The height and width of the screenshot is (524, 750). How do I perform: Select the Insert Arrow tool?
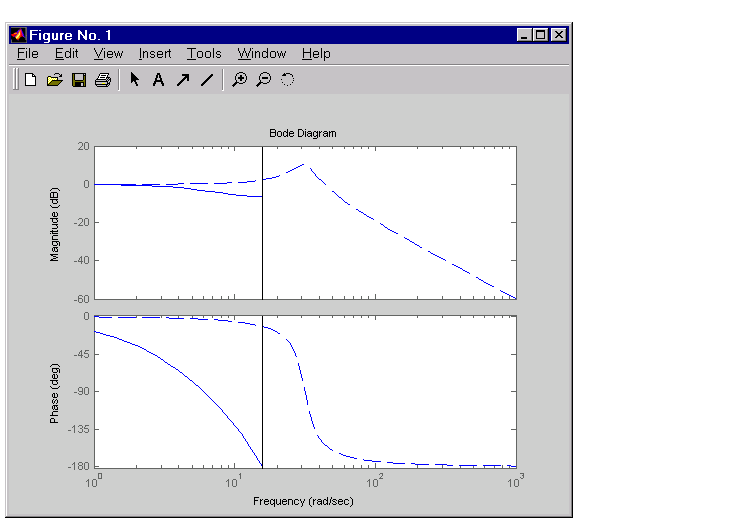[x=182, y=80]
